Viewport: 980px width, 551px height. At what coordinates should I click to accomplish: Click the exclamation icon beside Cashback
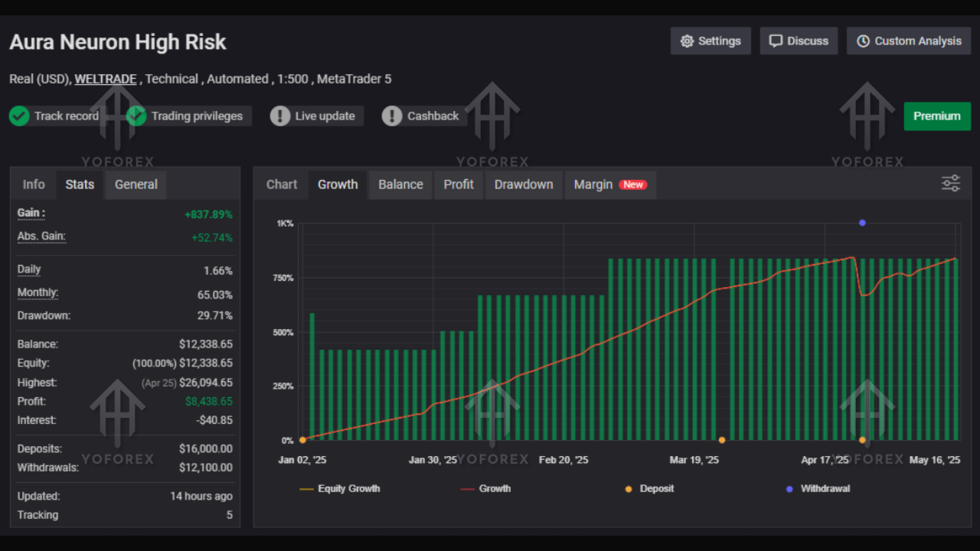(392, 116)
